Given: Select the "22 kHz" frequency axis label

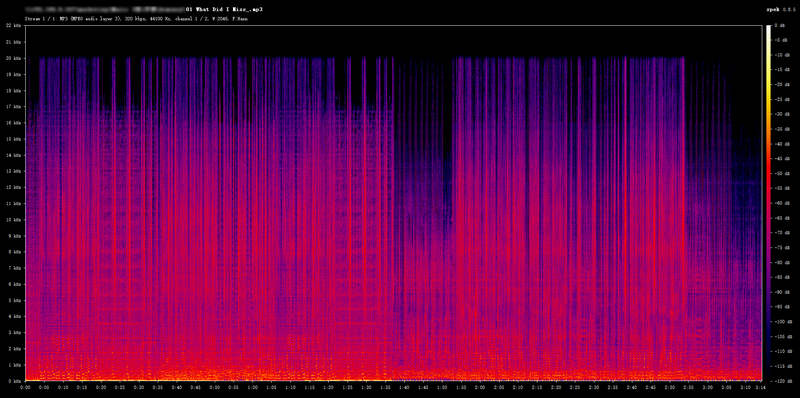Looking at the screenshot, I should coord(13,25).
